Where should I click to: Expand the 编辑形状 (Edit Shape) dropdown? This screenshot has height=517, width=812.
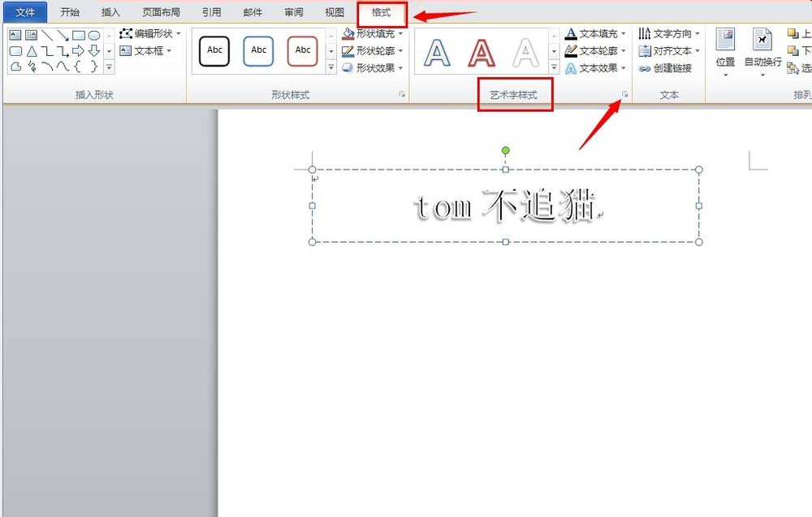[x=150, y=34]
